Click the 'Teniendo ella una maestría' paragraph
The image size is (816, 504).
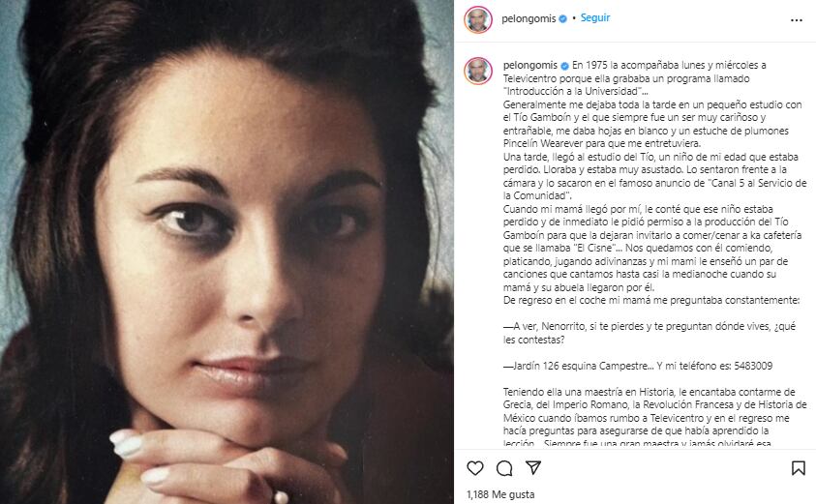click(654, 418)
